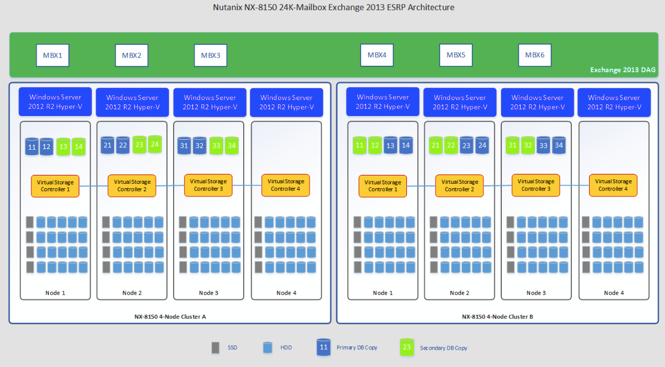Click the HDD legend icon

(268, 348)
